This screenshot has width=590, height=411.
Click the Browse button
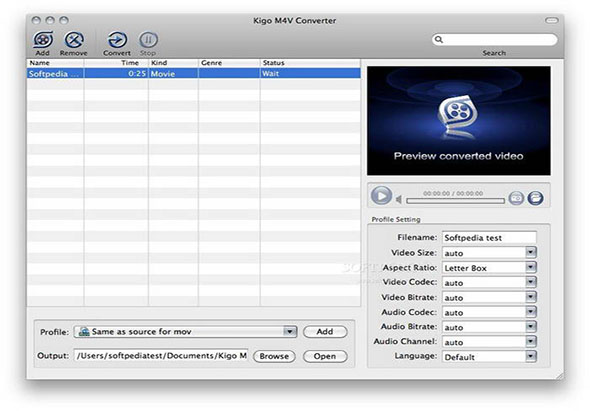(274, 356)
